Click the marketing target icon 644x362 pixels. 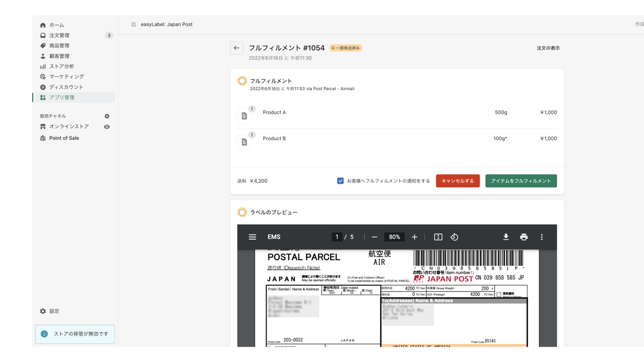tap(43, 77)
